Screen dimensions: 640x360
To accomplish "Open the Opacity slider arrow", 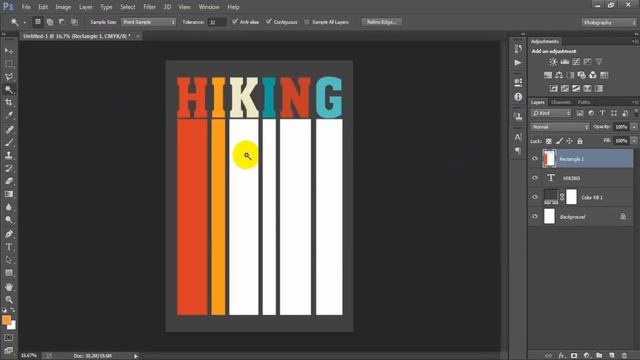I will [634, 127].
